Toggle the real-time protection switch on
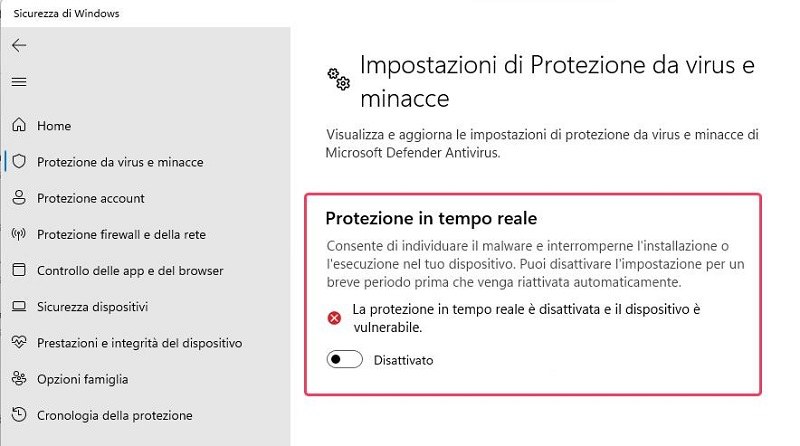The height and width of the screenshot is (446, 800). click(345, 359)
